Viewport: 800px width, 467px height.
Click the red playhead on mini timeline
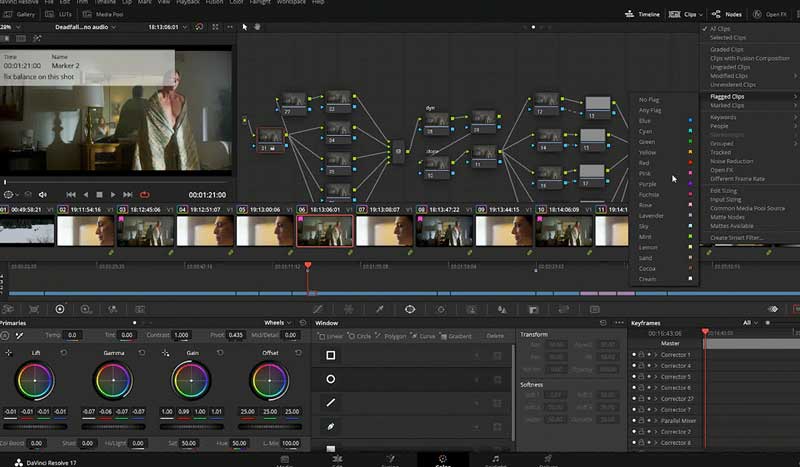click(x=308, y=265)
